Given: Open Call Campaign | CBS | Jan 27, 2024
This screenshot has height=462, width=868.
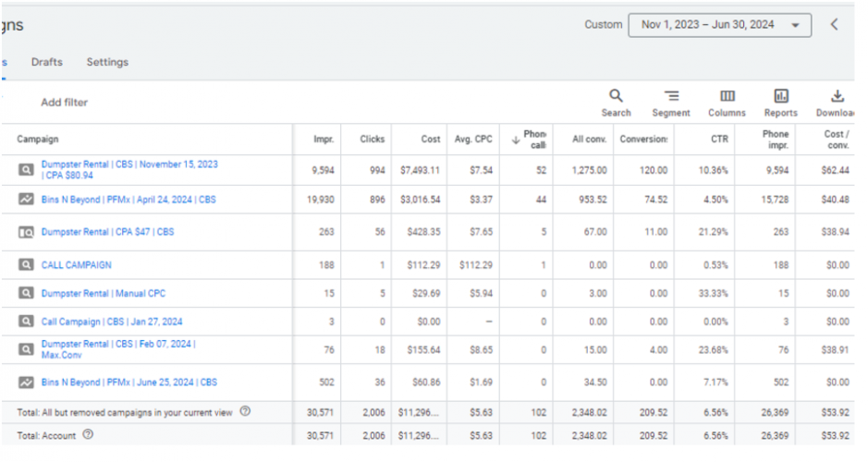Looking at the screenshot, I should (x=112, y=322).
